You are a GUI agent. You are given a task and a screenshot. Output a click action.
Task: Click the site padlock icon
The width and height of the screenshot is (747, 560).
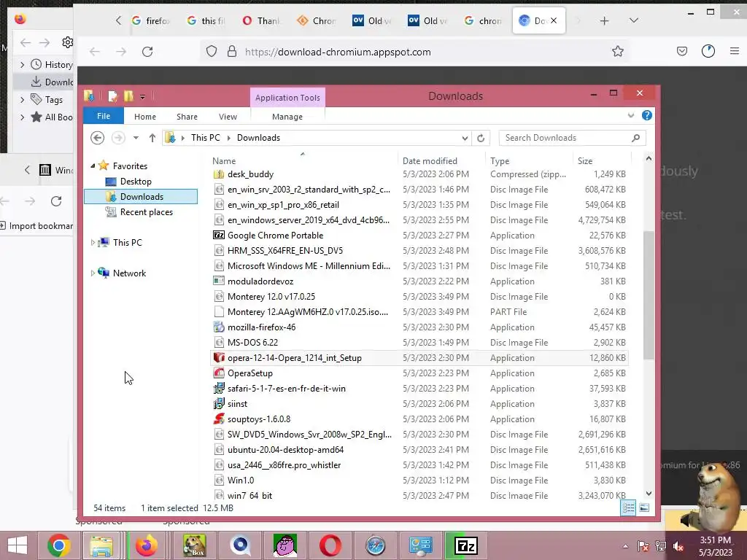[232, 52]
